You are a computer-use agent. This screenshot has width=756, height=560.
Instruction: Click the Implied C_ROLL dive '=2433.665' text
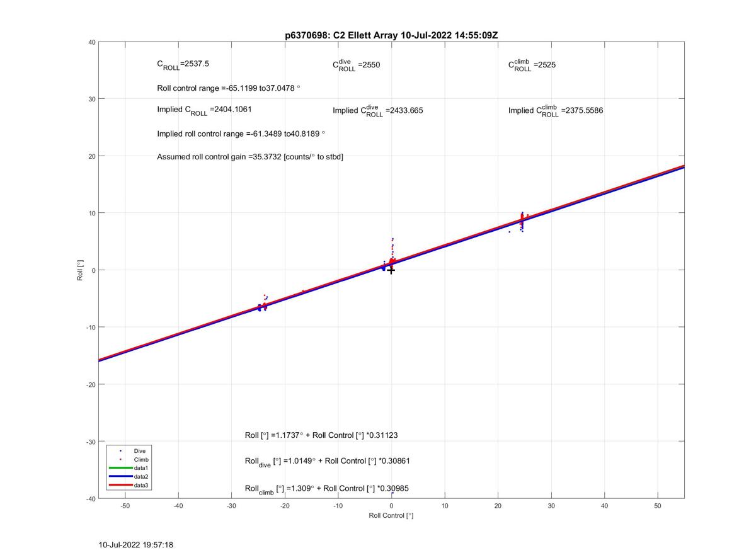[x=378, y=110]
